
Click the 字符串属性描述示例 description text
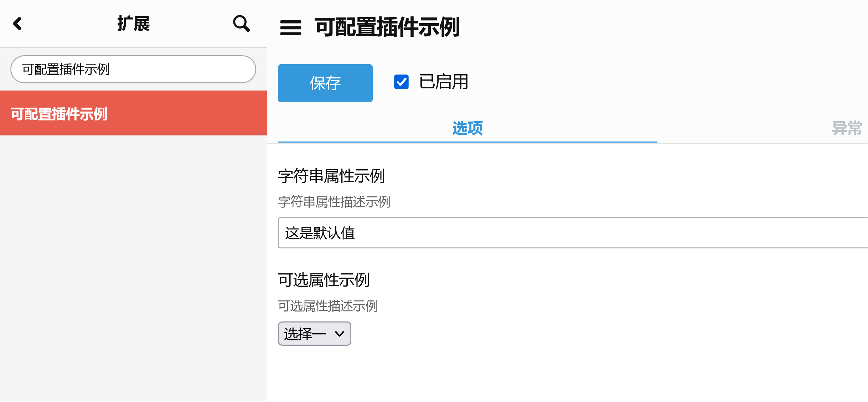[x=334, y=202]
